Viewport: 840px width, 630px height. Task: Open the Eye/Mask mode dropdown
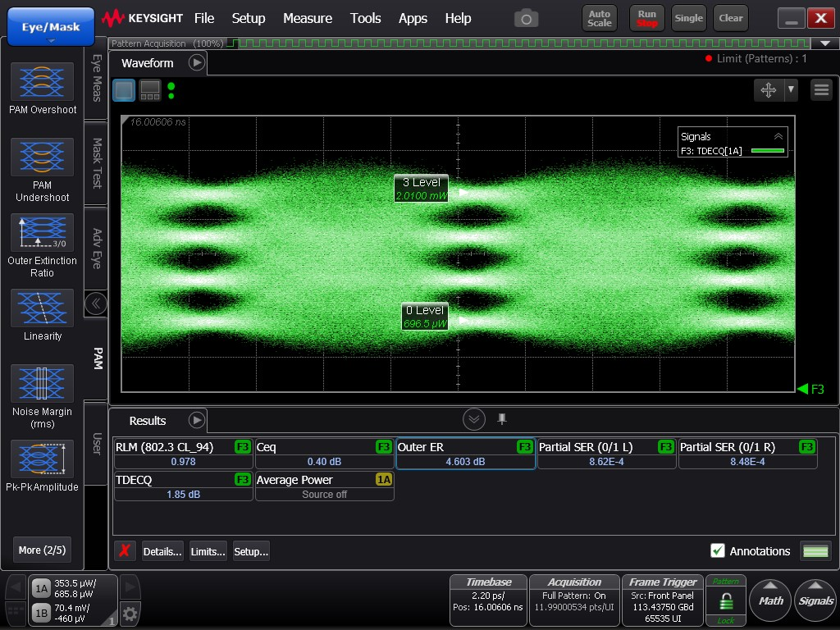pyautogui.click(x=50, y=27)
